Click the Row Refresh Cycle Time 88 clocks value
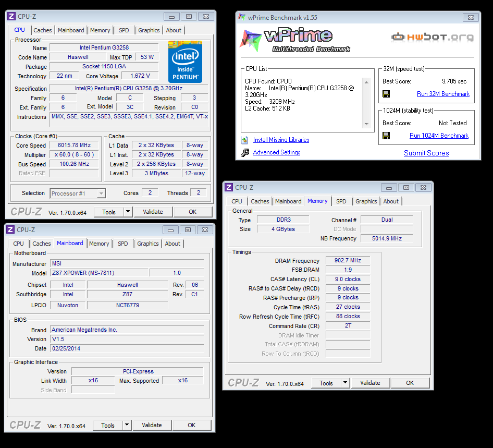The width and height of the screenshot is (493, 448). (x=348, y=316)
